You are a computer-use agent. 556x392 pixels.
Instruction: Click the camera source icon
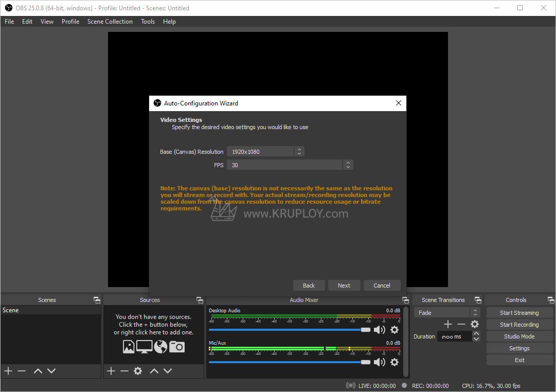click(x=177, y=347)
